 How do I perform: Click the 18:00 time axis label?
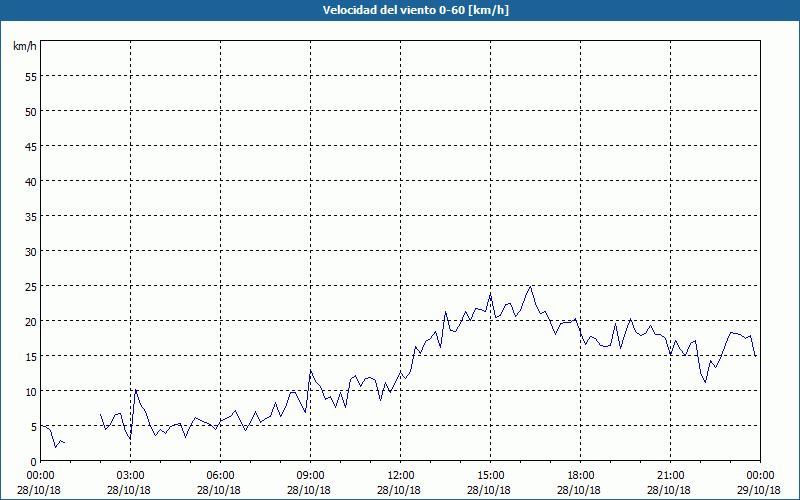tap(581, 476)
